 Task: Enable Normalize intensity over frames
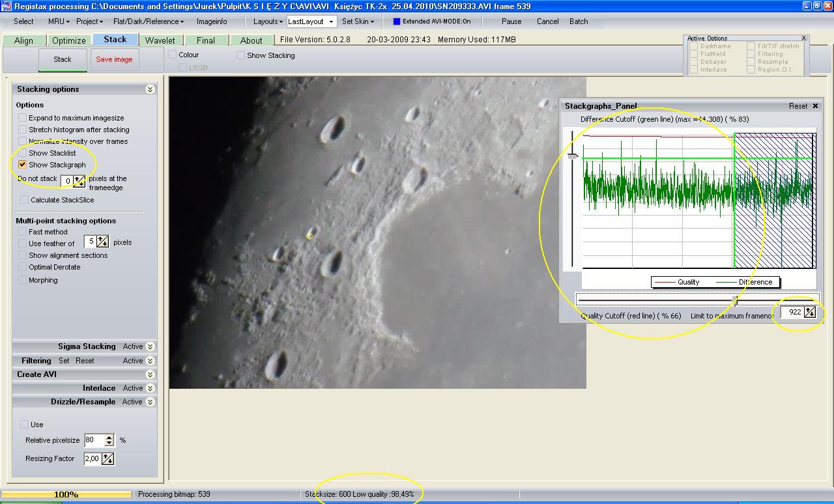23,141
